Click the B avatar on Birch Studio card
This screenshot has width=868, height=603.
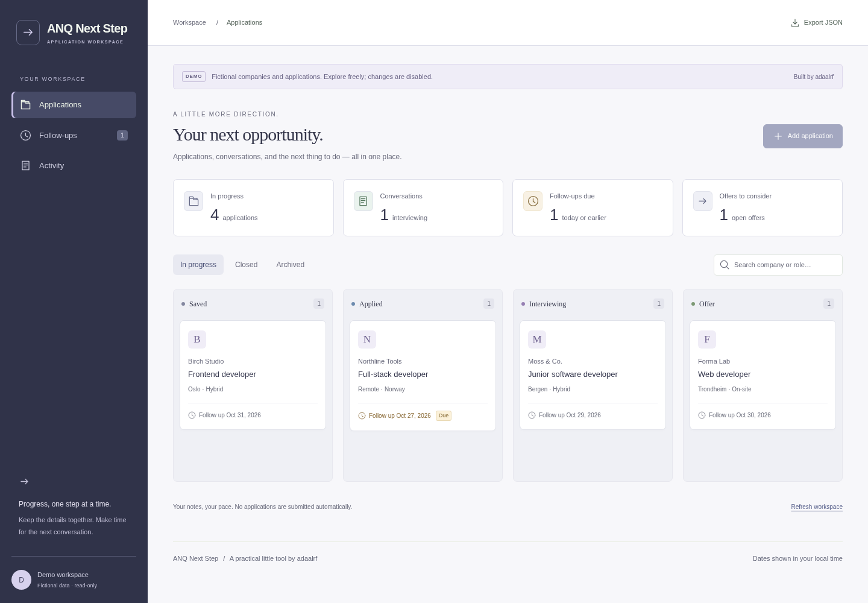pos(197,339)
